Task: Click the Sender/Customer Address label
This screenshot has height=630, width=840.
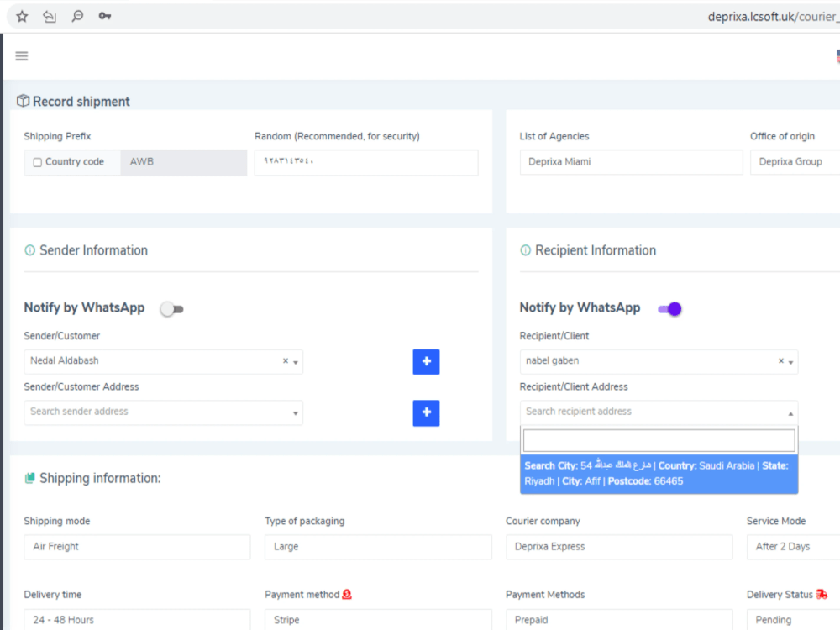Action: tap(81, 386)
